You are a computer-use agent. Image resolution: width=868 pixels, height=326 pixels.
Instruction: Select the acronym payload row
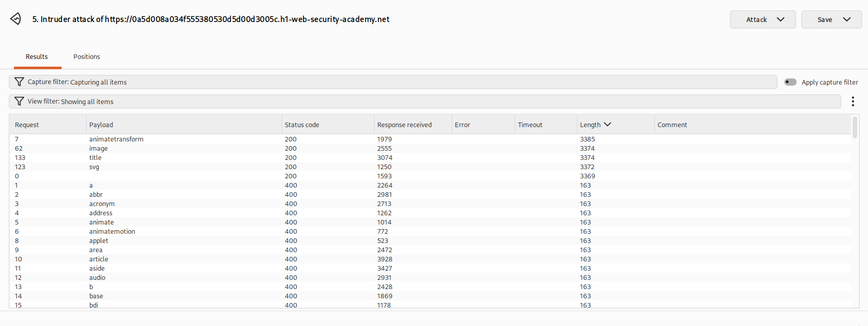[x=430, y=204]
